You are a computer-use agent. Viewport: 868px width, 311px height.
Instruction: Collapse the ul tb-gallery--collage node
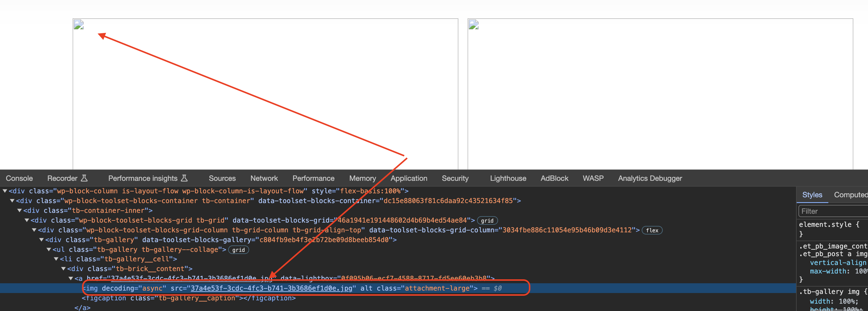tap(49, 250)
